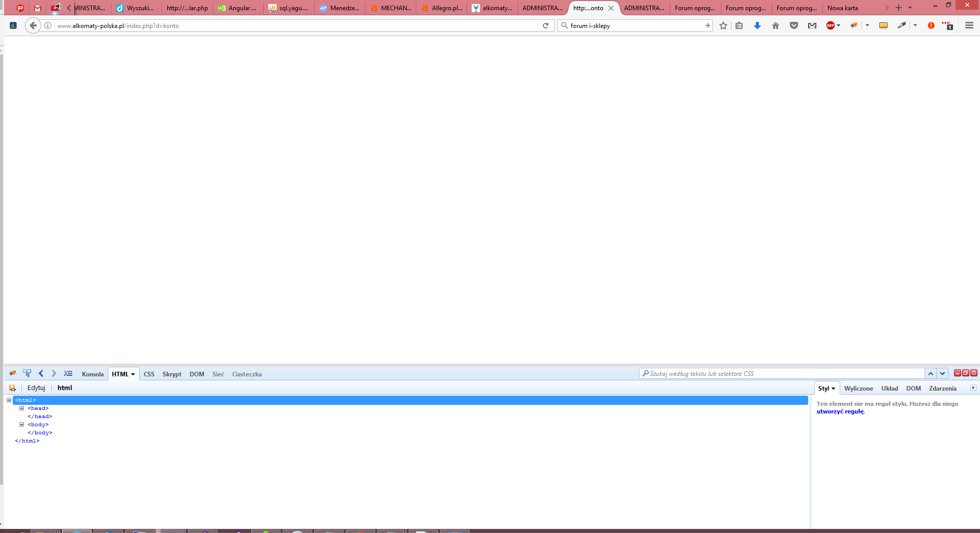Switch to the Konsola tab
This screenshot has width=980, height=533.
click(x=93, y=374)
